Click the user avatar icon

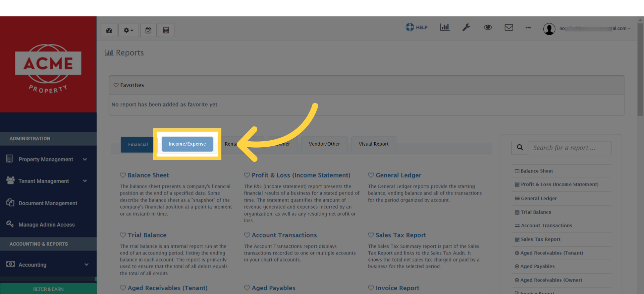pos(549,29)
